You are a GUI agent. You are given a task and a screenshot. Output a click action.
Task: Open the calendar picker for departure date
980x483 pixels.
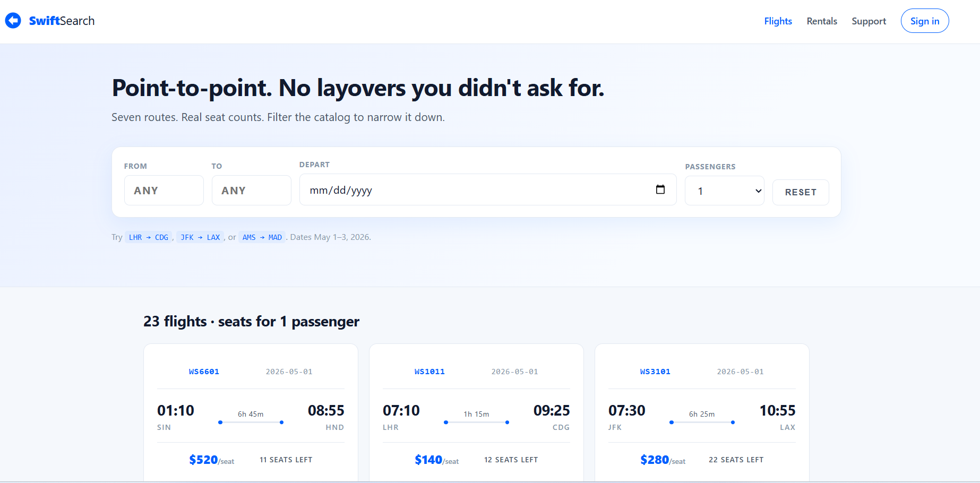pyautogui.click(x=660, y=189)
